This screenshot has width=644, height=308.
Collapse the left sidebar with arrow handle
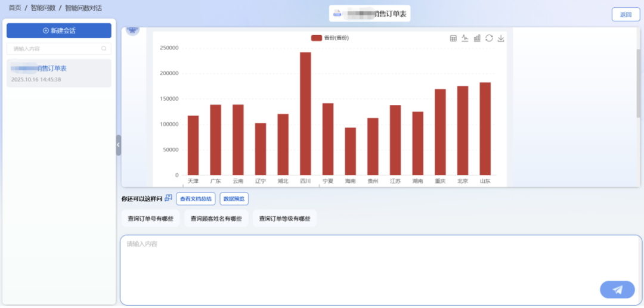[x=118, y=145]
